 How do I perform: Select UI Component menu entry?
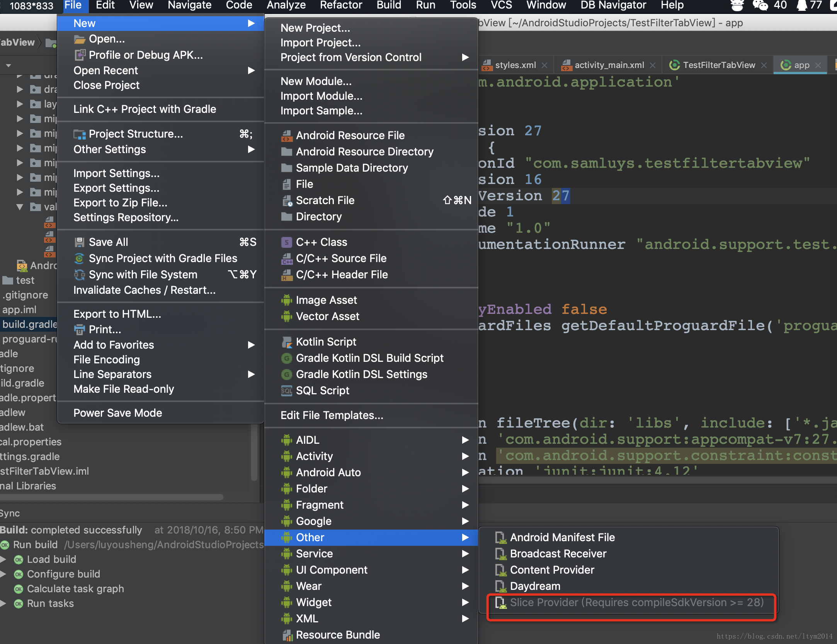371,570
